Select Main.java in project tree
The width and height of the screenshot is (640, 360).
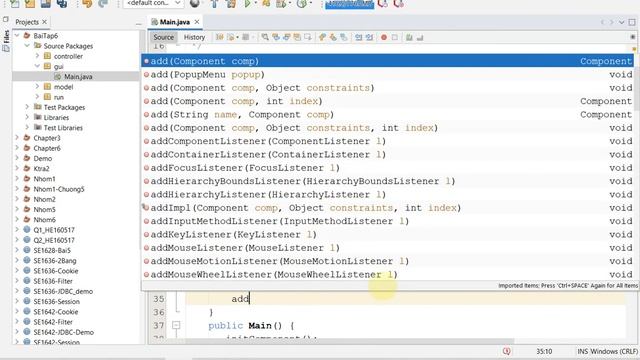click(78, 76)
